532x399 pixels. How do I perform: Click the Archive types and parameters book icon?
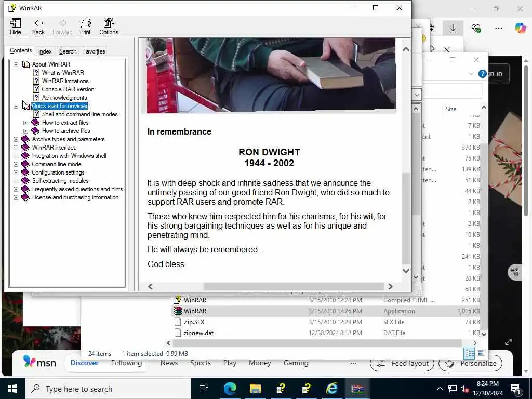pyautogui.click(x=25, y=139)
